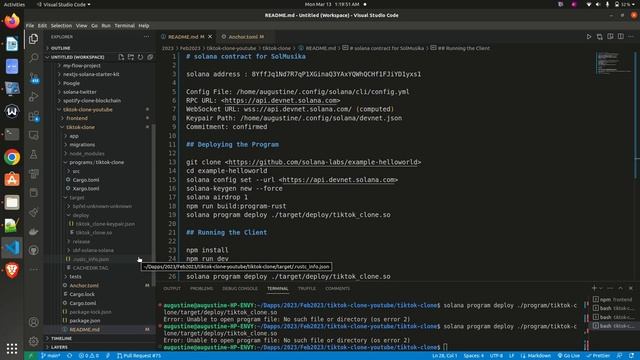
Task: Click the main branch indicator
Action: tap(51, 356)
